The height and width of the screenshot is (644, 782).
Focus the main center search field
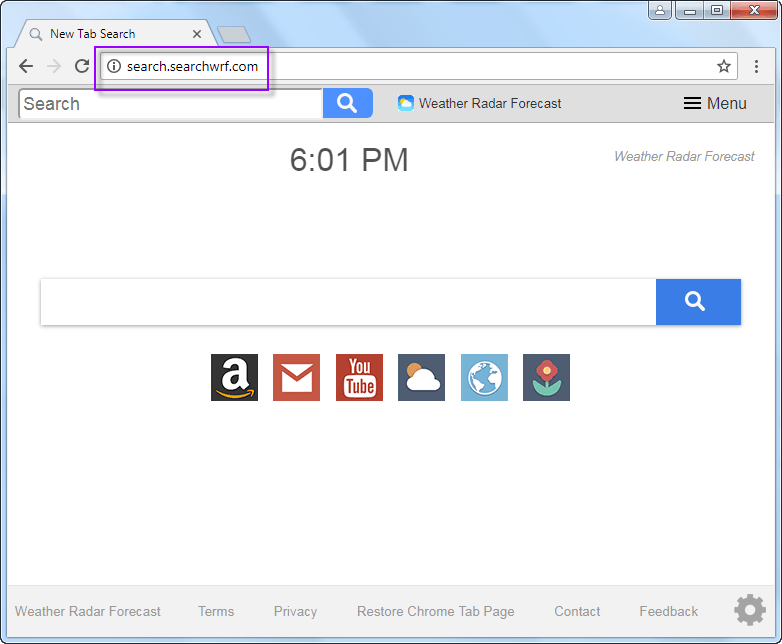pos(348,302)
